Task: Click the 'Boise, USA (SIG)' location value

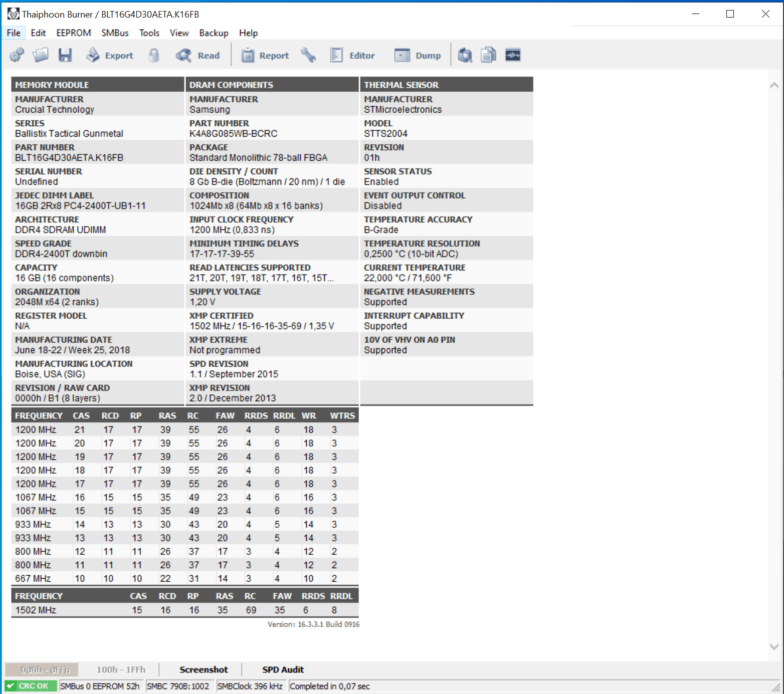Action: 50,374
